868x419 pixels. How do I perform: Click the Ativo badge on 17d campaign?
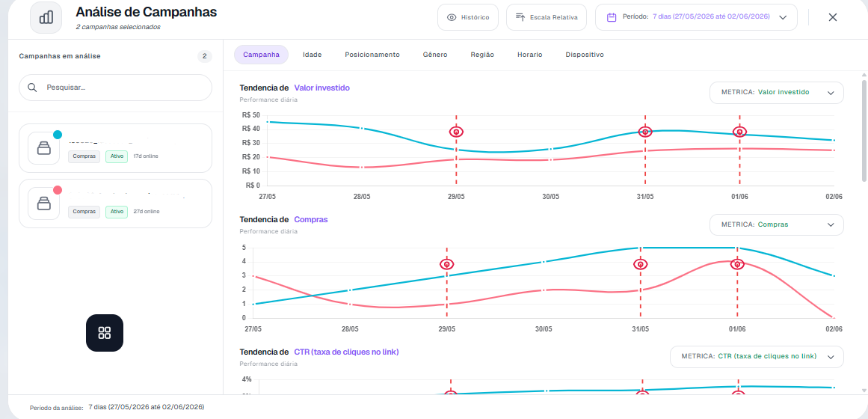pos(117,156)
